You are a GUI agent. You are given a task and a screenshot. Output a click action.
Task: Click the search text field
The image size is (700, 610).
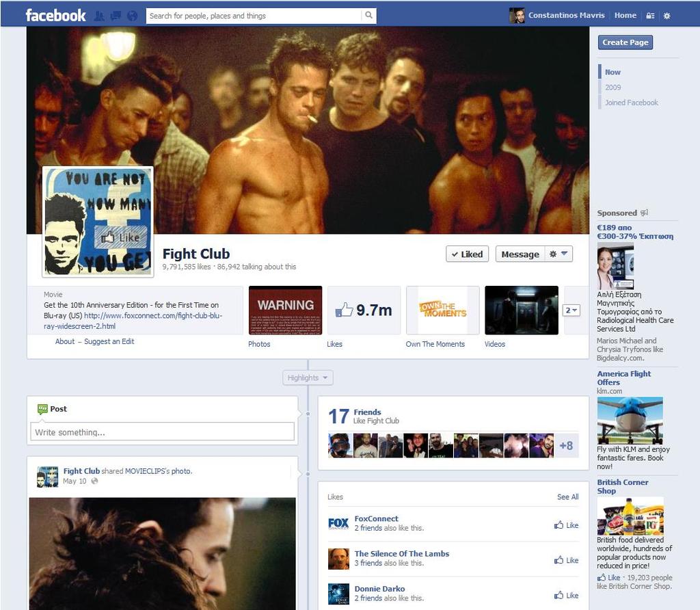point(254,16)
